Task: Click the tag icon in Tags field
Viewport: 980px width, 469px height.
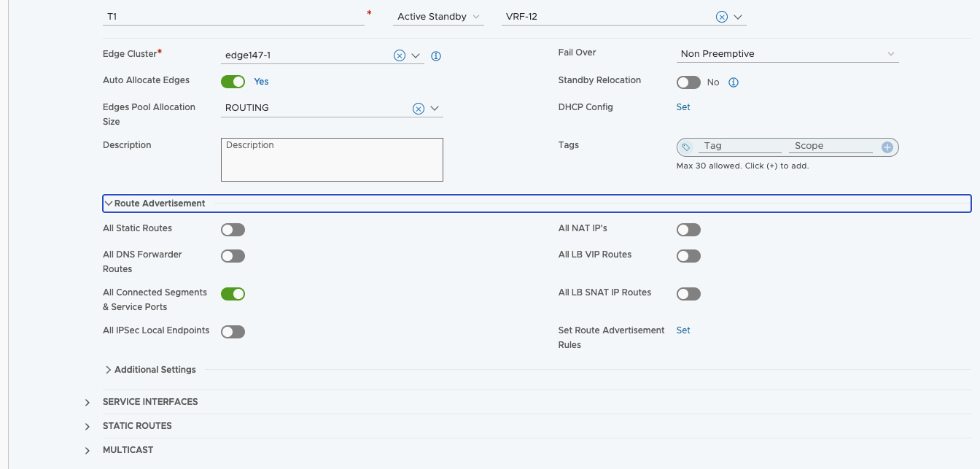Action: pyautogui.click(x=686, y=147)
